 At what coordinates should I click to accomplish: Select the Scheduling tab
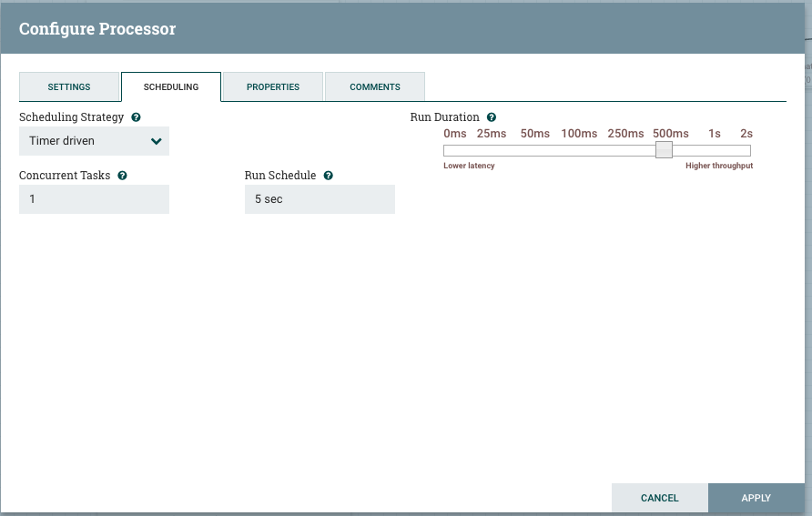tap(171, 87)
